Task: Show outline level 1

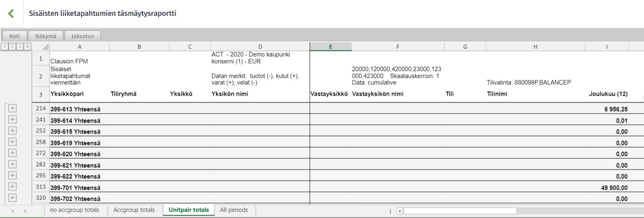Action: [x=5, y=46]
